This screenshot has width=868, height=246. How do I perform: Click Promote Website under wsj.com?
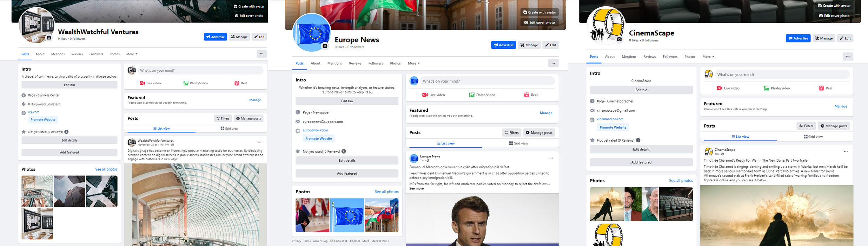(x=43, y=120)
